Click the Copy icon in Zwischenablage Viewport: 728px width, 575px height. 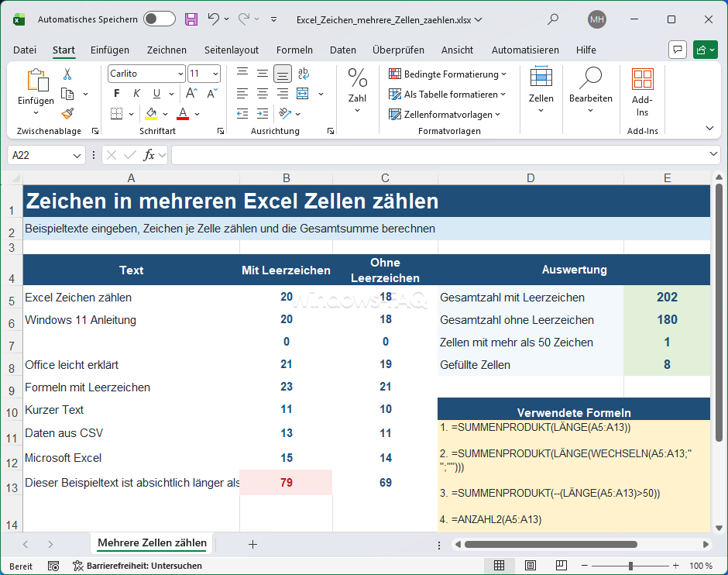pos(67,94)
